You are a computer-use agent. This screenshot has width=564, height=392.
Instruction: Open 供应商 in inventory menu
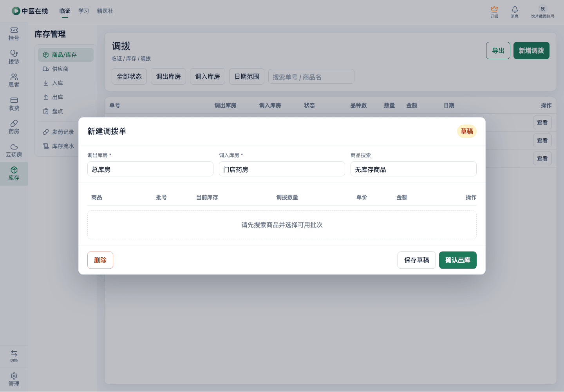(x=66, y=69)
